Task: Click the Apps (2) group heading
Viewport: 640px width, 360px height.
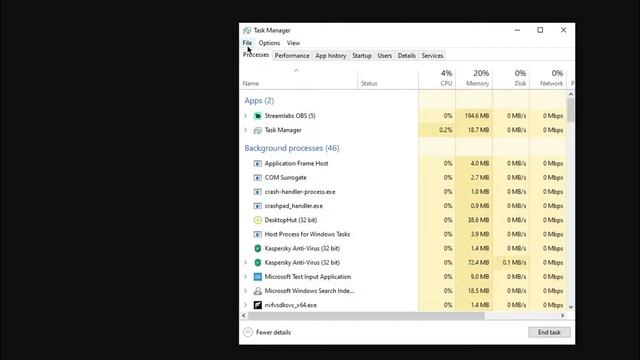Action: (259, 101)
